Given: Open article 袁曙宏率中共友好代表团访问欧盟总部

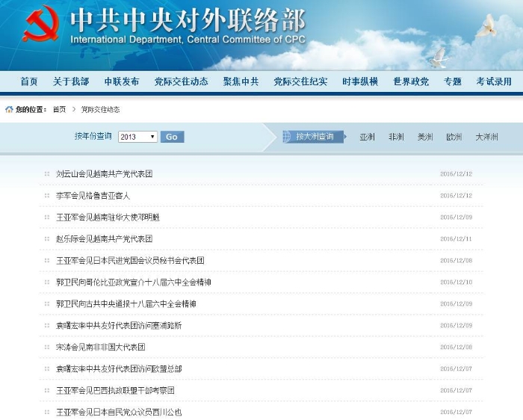Looking at the screenshot, I should point(119,369).
